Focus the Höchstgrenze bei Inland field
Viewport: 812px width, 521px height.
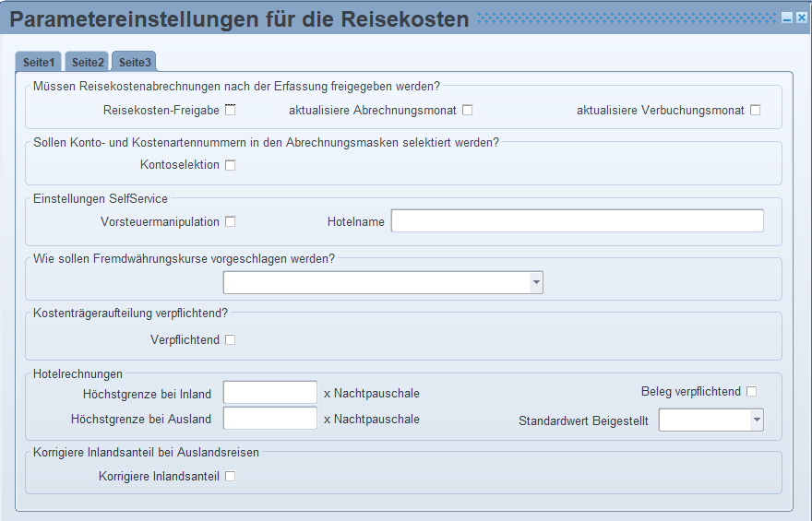coord(269,392)
